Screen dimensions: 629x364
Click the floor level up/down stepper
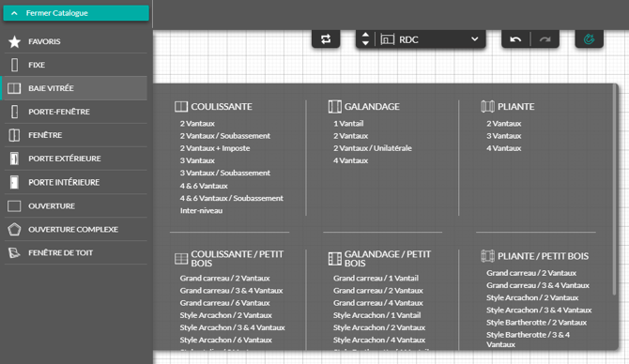tap(365, 39)
